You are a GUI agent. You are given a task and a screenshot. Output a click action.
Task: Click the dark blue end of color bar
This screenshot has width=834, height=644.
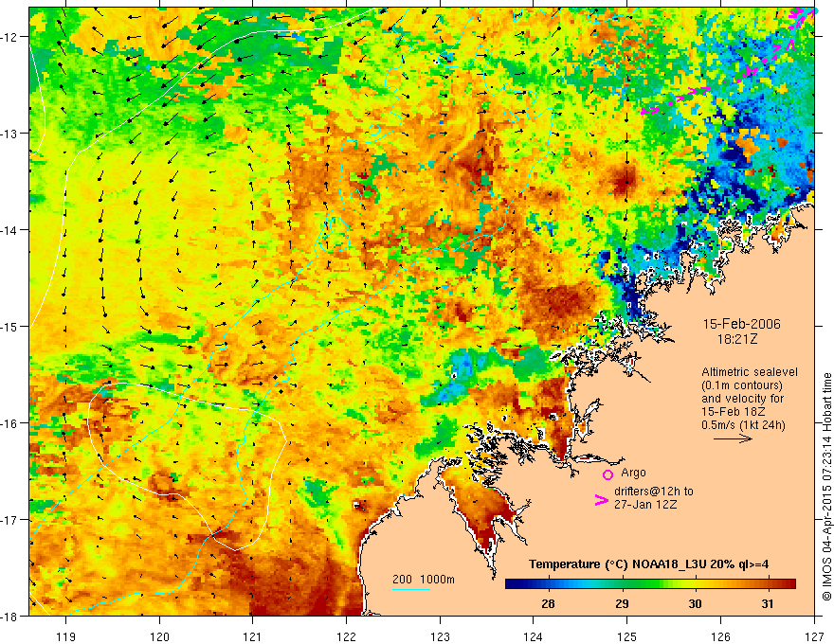[x=514, y=584]
